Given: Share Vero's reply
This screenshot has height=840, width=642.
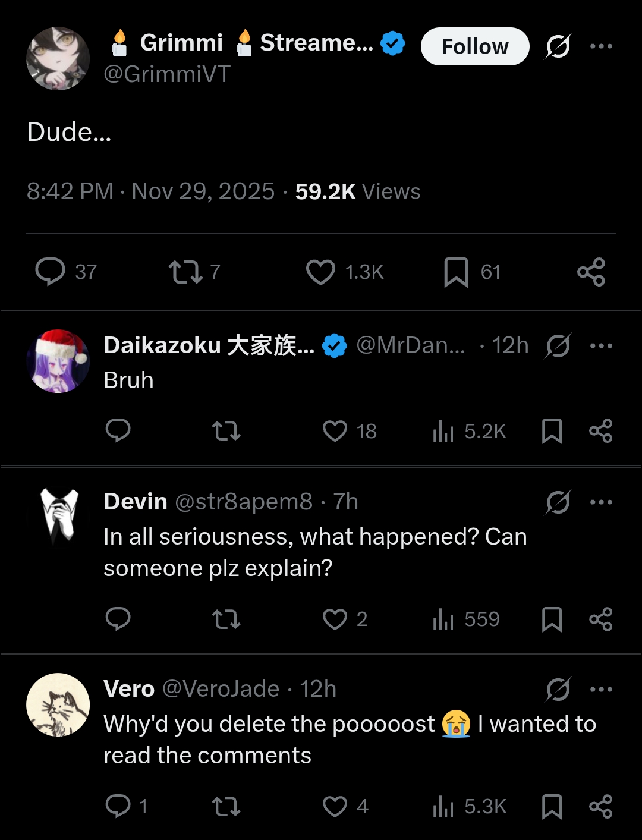Looking at the screenshot, I should point(600,807).
